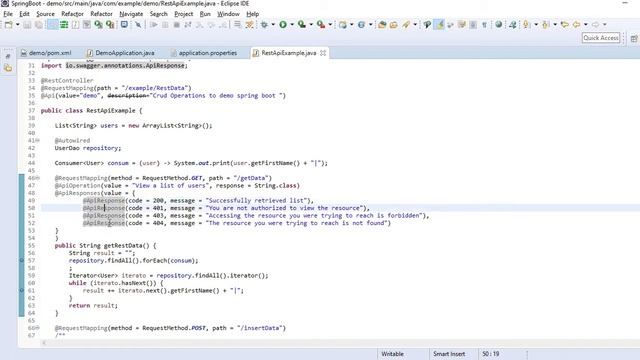Open the Debug configurations dropdown arrow
This screenshot has width=640, height=360.
(273, 25)
